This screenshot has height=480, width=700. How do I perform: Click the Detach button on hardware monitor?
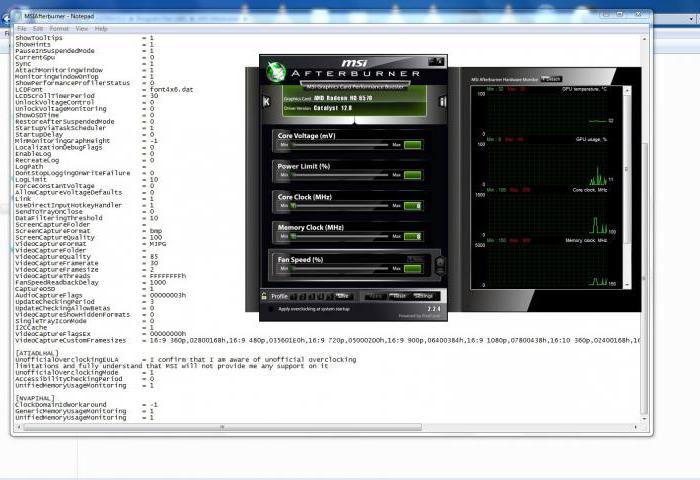[552, 79]
